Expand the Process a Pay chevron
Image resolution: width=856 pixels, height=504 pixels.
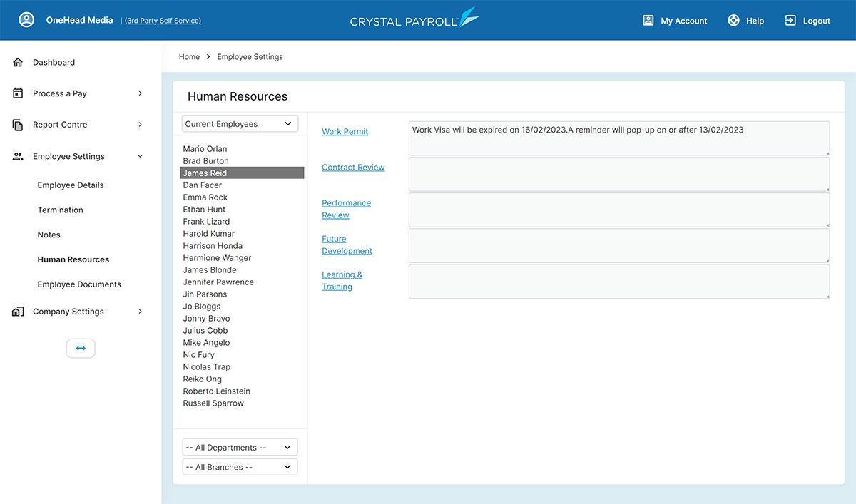(140, 93)
